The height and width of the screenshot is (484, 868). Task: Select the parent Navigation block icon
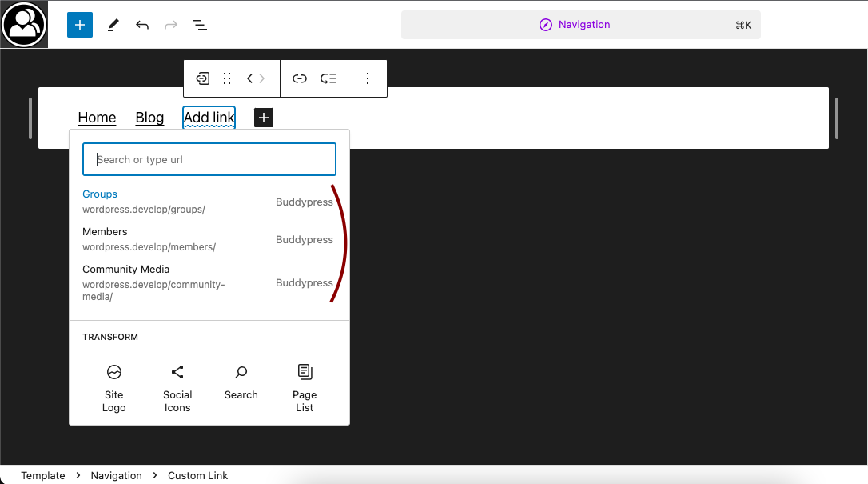tap(203, 78)
